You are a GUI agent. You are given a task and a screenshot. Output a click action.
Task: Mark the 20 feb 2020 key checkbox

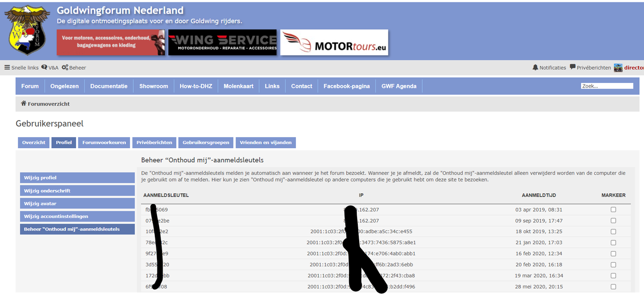pyautogui.click(x=613, y=264)
